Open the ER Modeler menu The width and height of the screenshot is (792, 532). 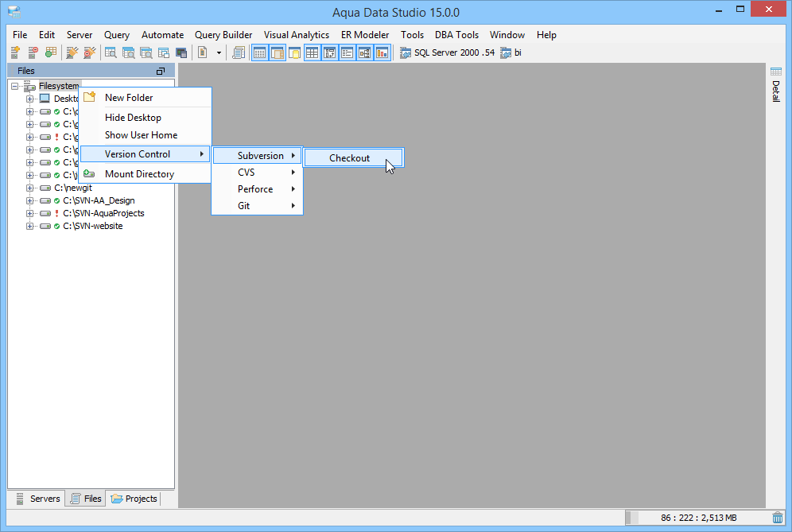tap(365, 35)
